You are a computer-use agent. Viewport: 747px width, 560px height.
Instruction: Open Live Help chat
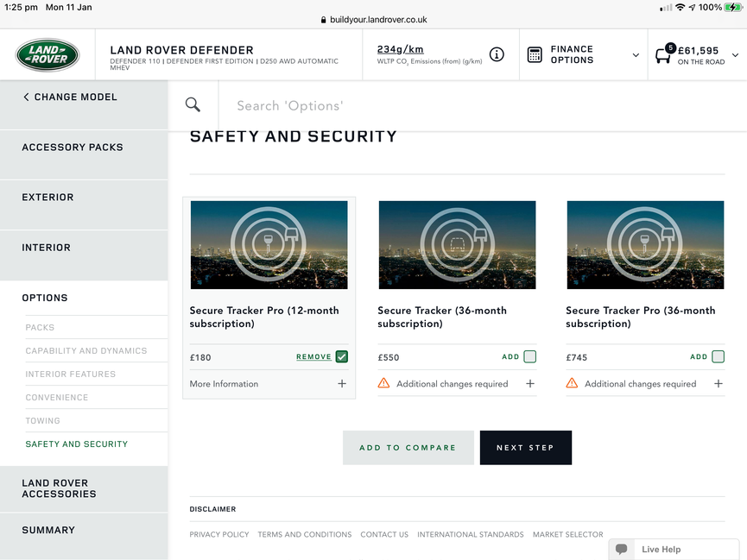click(x=674, y=549)
